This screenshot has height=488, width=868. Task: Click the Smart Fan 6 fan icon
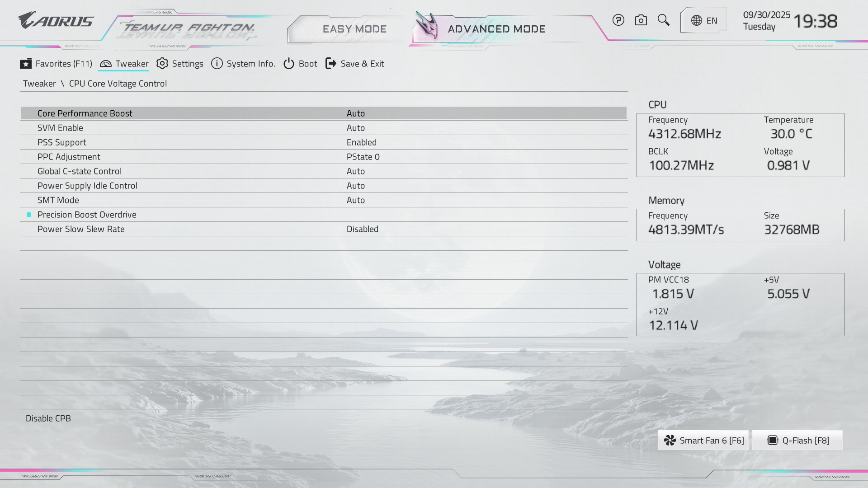tap(670, 441)
